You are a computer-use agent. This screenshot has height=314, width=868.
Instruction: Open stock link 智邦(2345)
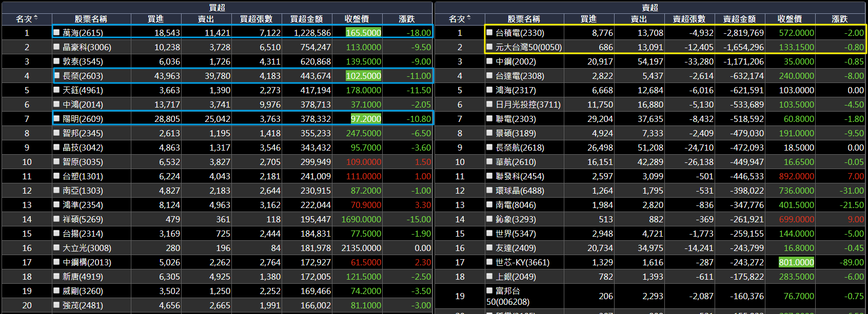[x=83, y=133]
